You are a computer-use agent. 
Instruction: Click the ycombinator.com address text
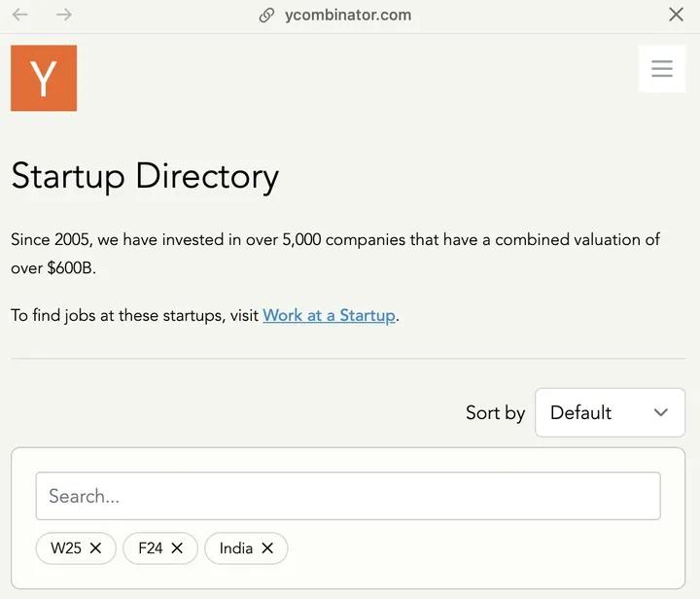click(348, 16)
